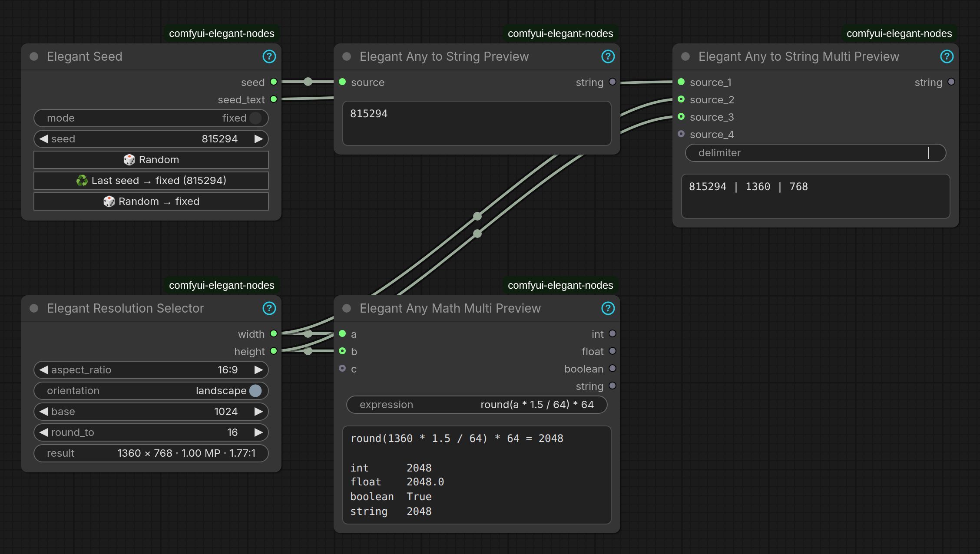Click input socket b on Math node
The image size is (980, 554).
[x=342, y=351]
